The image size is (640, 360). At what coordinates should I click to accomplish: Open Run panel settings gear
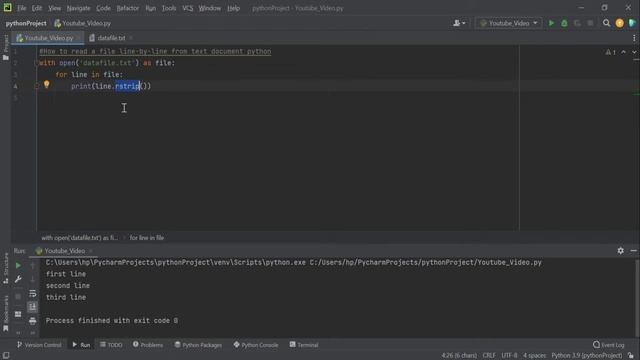pyautogui.click(x=620, y=251)
